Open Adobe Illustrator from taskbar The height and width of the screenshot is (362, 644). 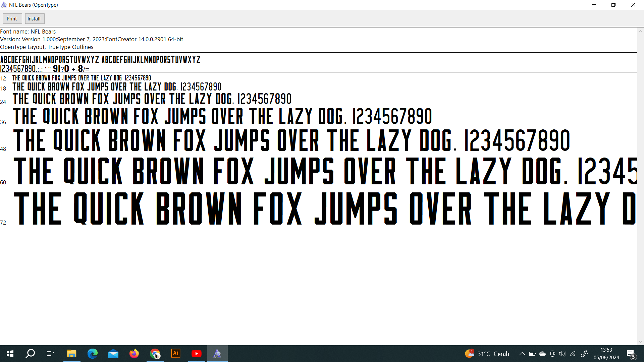(x=176, y=354)
